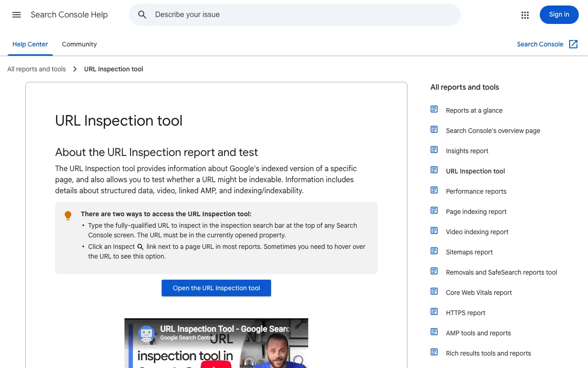
Task: Click the document icon beside Performance reports
Action: pos(434,190)
